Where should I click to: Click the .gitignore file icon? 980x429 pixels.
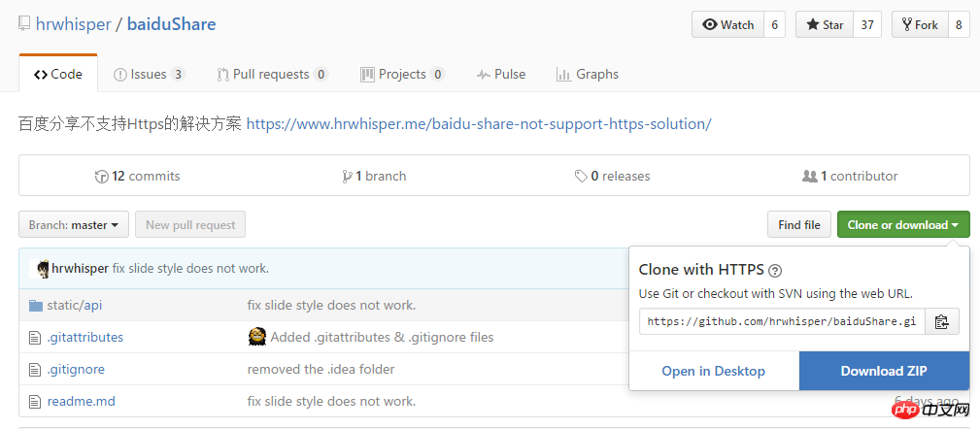[x=36, y=370]
